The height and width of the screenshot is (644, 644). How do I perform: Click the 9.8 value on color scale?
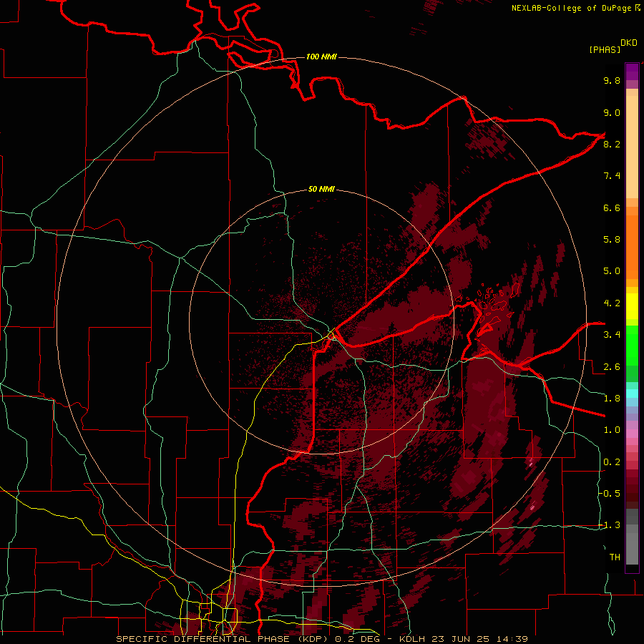tap(612, 80)
